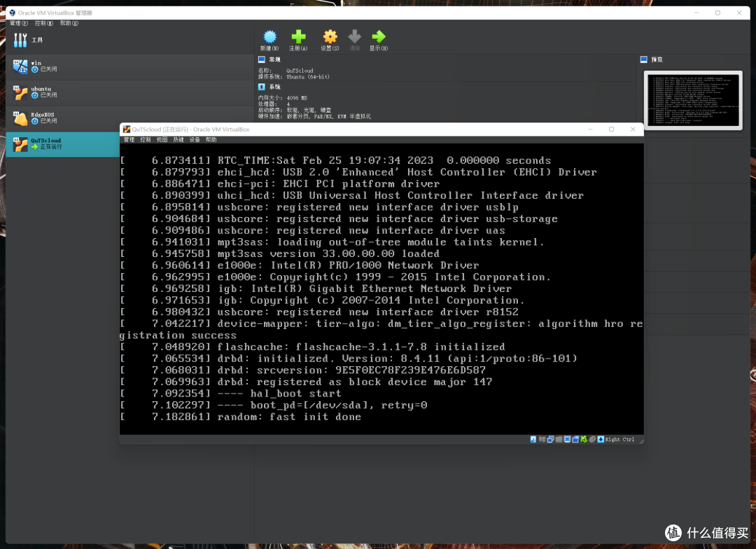Click the network adapter status icon
756x549 pixels.
pos(551,440)
